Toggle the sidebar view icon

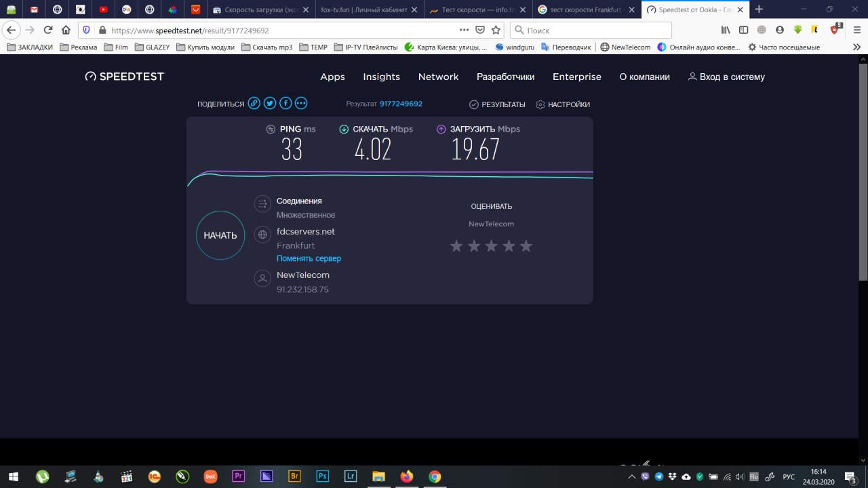(744, 30)
